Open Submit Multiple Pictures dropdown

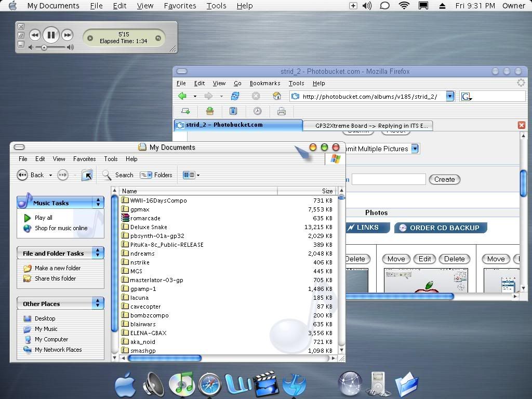point(415,149)
